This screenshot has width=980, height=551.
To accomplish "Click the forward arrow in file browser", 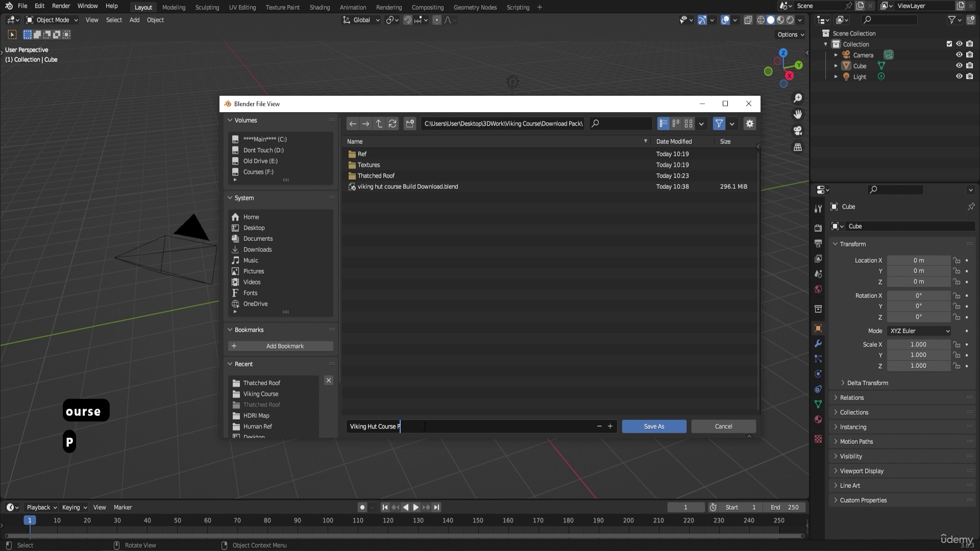I will click(366, 123).
